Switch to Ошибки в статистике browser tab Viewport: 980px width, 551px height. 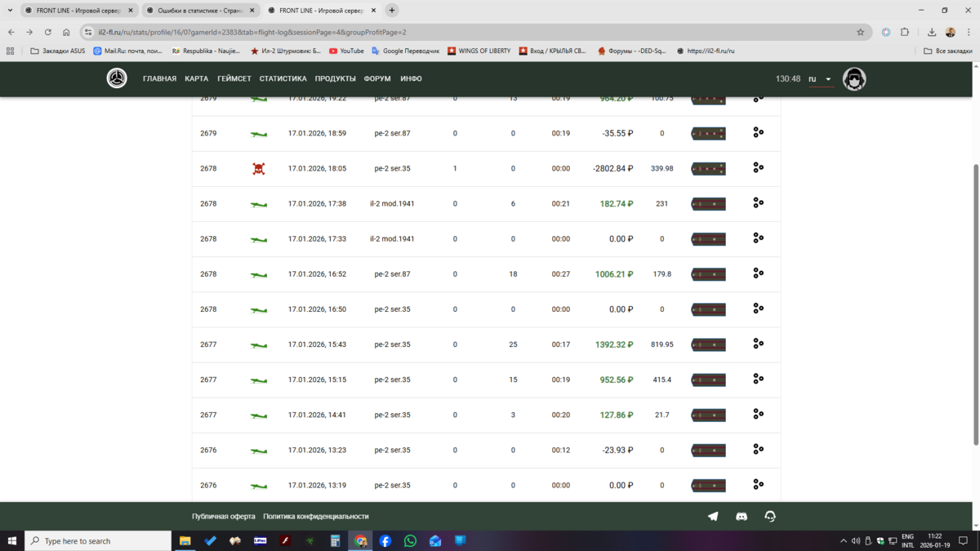(x=199, y=11)
